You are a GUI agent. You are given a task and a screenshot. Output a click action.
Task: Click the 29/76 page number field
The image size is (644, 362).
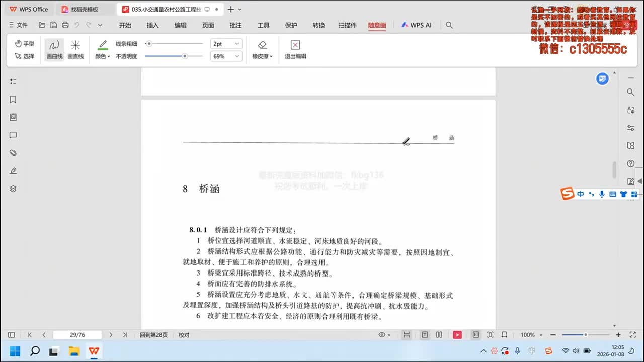(77, 335)
